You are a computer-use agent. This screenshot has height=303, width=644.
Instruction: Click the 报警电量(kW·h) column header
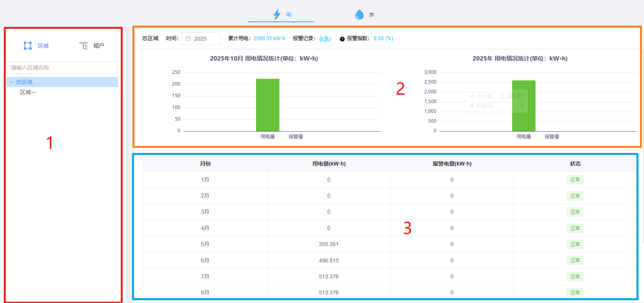pyautogui.click(x=452, y=164)
